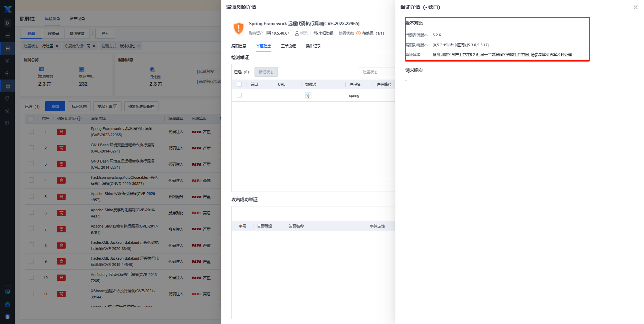Tick the checkbox for the spring evidence row

(x=239, y=95)
